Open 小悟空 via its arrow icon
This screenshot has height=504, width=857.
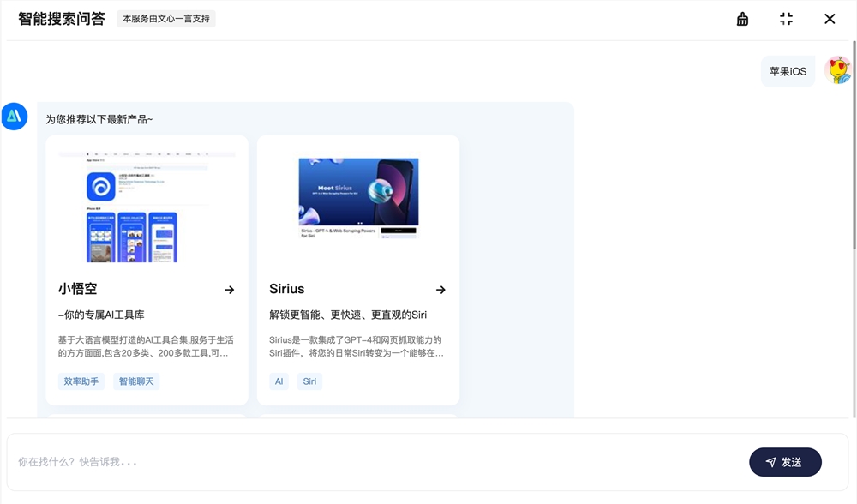230,289
